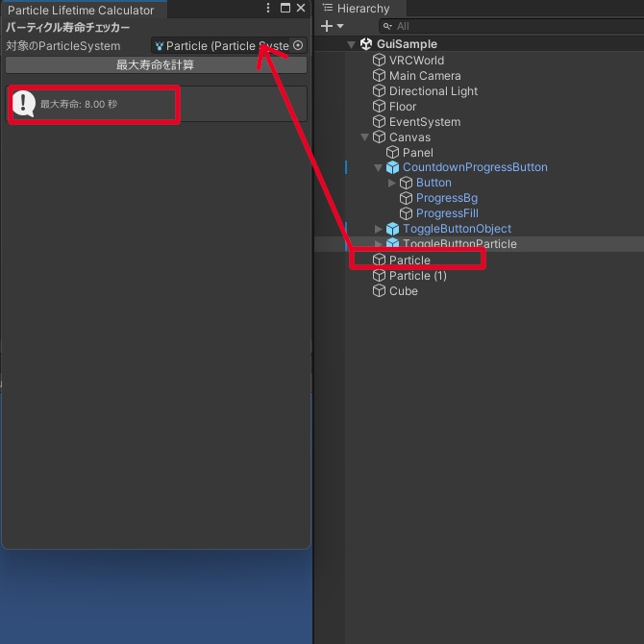
Task: Click the blue prefab icon beside CountdownProgressButton
Action: pos(392,167)
